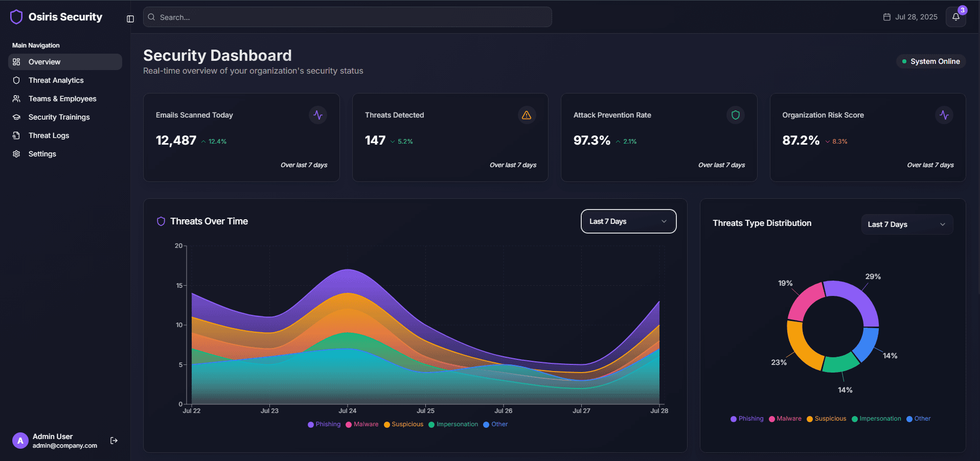Toggle Impersonation legend in Threats Over Time
The width and height of the screenshot is (980, 461).
453,424
